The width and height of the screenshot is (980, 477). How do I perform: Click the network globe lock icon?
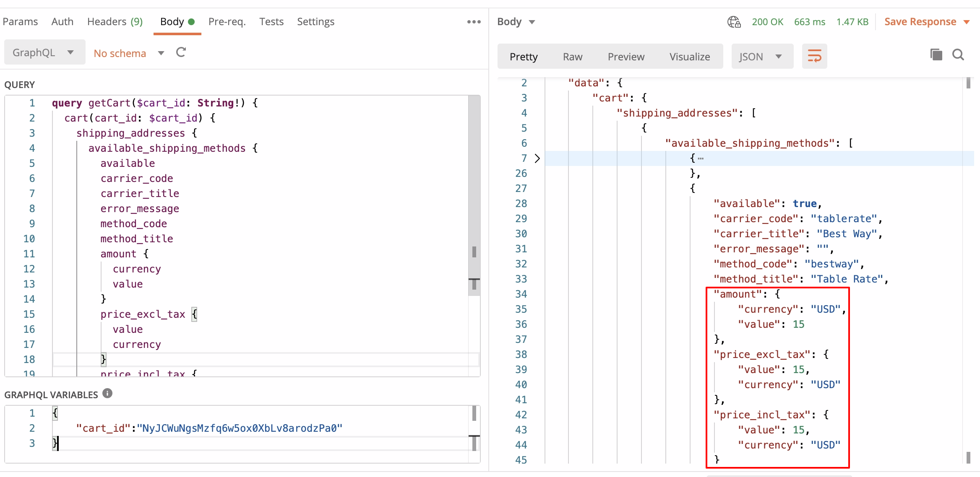pyautogui.click(x=734, y=22)
